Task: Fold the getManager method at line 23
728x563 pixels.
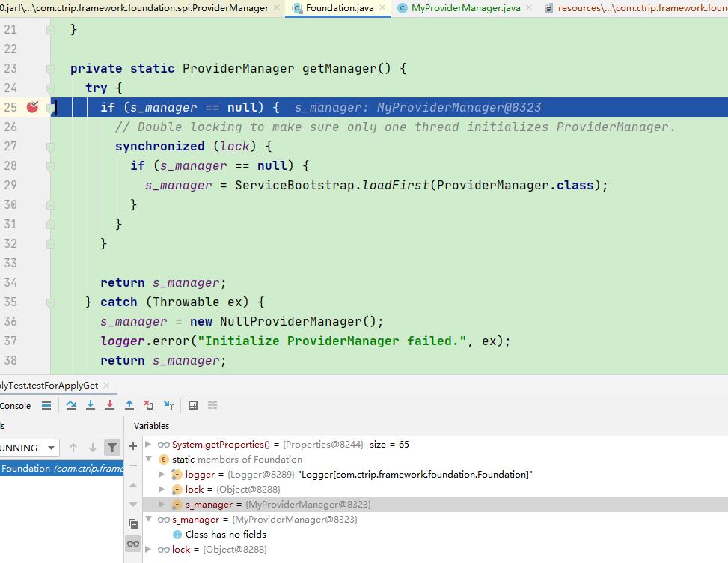Action: tap(50, 69)
